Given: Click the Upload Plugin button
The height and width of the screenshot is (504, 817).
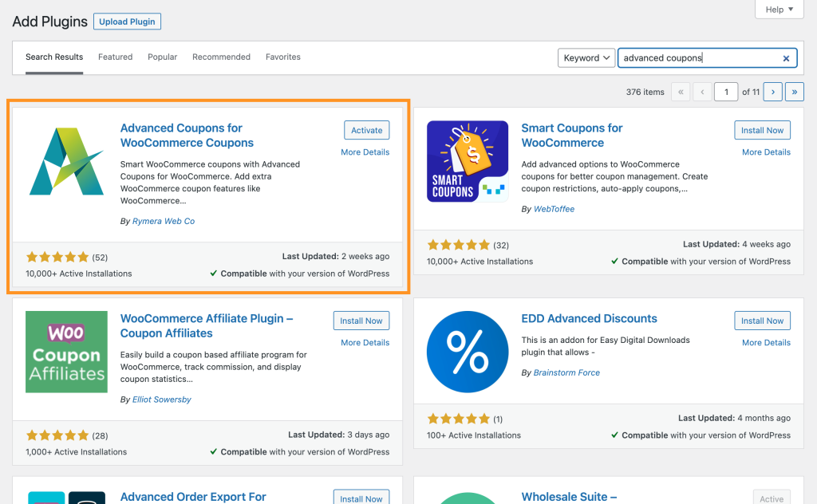Looking at the screenshot, I should pyautogui.click(x=127, y=22).
